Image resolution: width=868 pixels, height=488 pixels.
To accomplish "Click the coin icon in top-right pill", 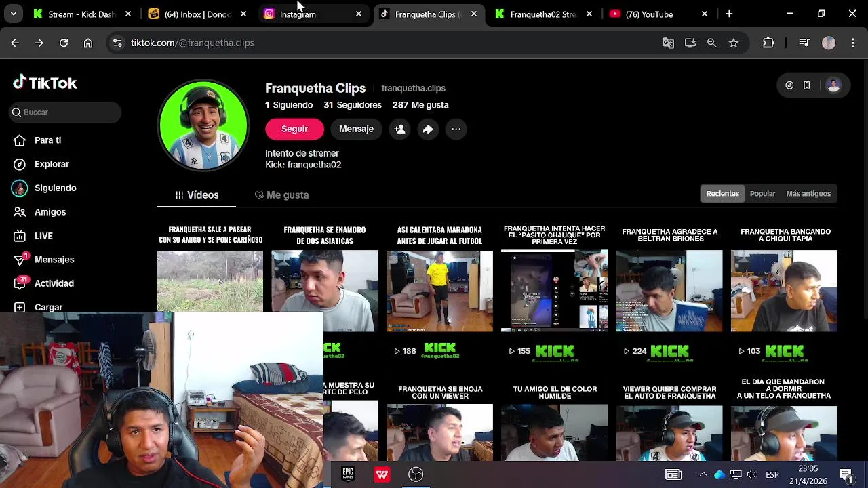I will tap(789, 85).
